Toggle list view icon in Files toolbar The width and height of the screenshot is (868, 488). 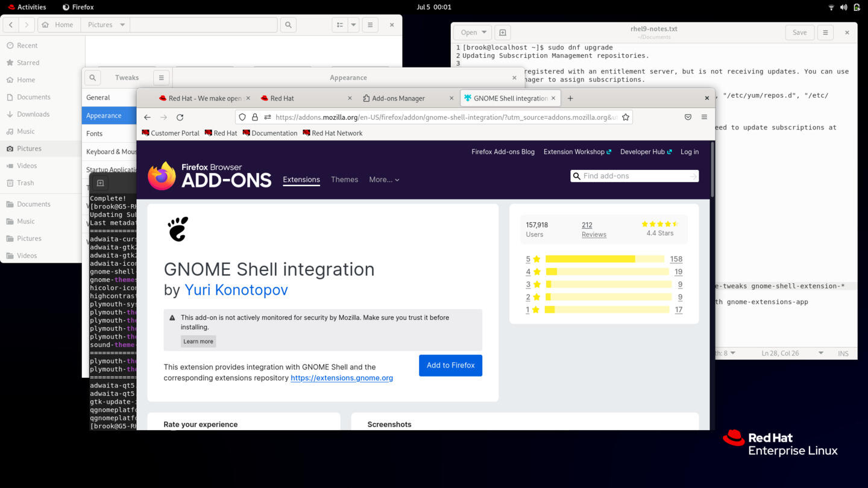tap(340, 25)
